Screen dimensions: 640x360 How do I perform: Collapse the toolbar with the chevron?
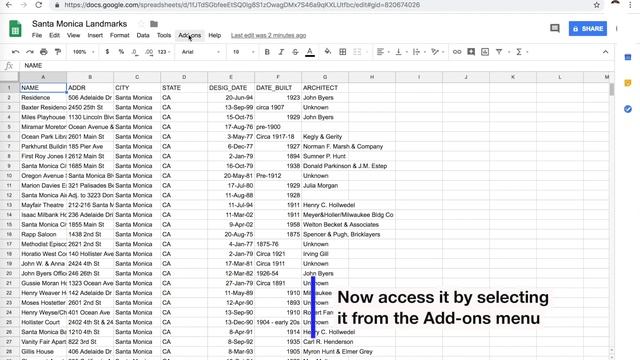coord(605,52)
